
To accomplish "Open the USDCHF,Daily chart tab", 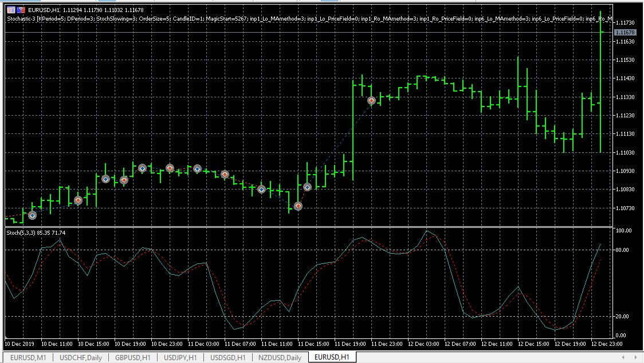I will (80, 358).
